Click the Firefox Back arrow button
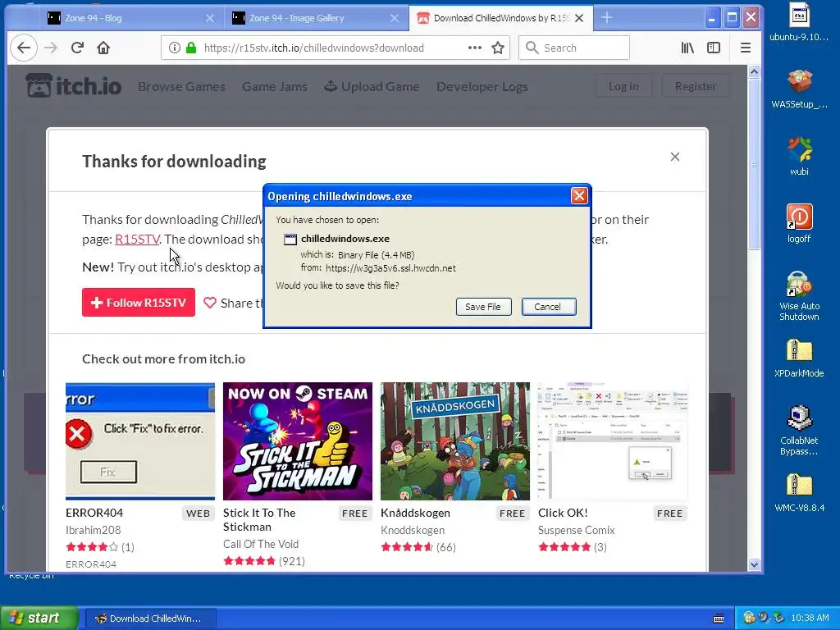Viewport: 840px width, 630px height. coord(24,48)
